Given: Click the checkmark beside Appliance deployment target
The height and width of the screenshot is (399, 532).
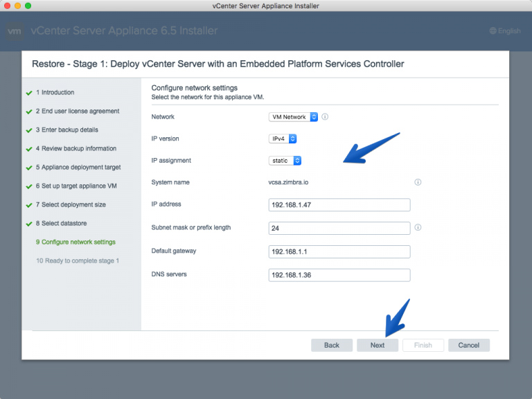Looking at the screenshot, I should [x=29, y=168].
